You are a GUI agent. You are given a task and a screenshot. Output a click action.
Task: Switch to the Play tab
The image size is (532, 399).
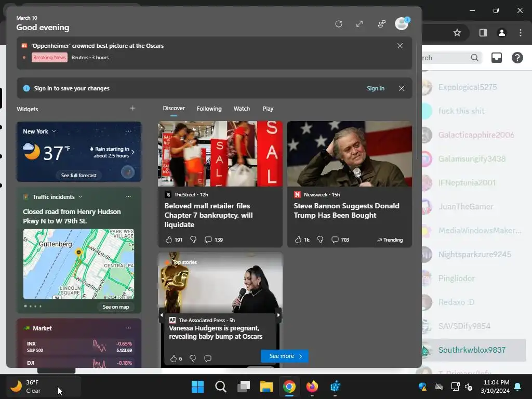[x=268, y=109]
